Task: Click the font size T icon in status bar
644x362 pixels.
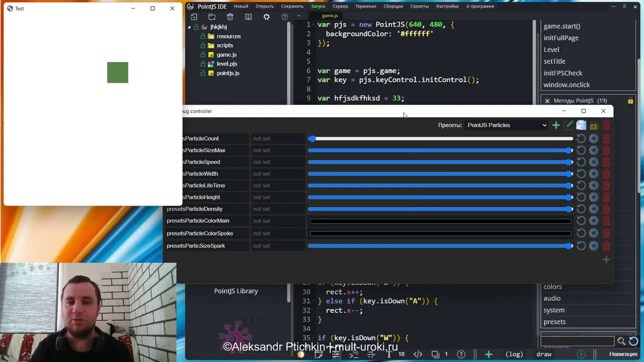Action: (389, 354)
